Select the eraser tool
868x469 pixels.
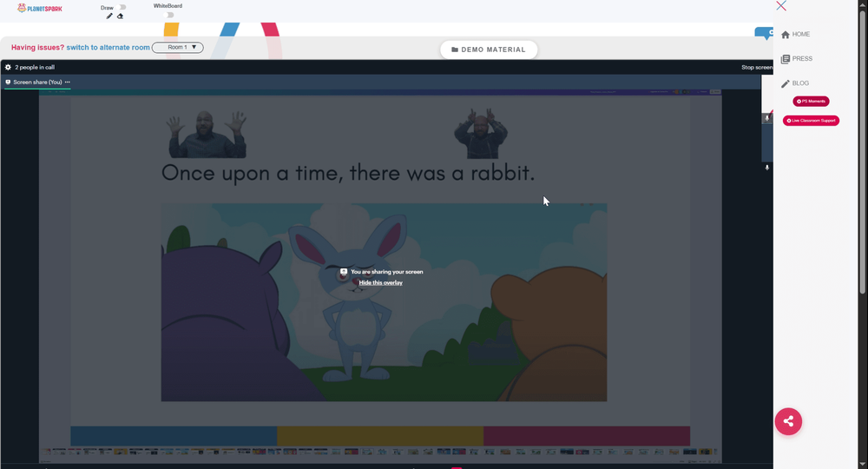coord(120,16)
